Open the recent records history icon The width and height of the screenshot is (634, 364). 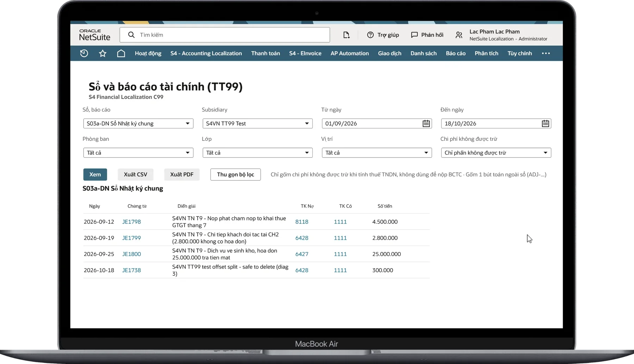point(84,54)
